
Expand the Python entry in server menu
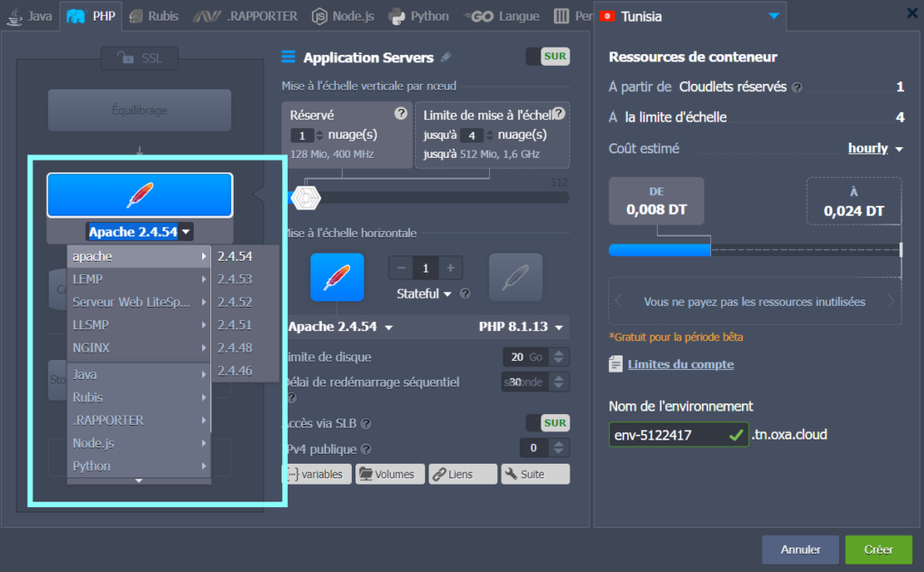[139, 466]
